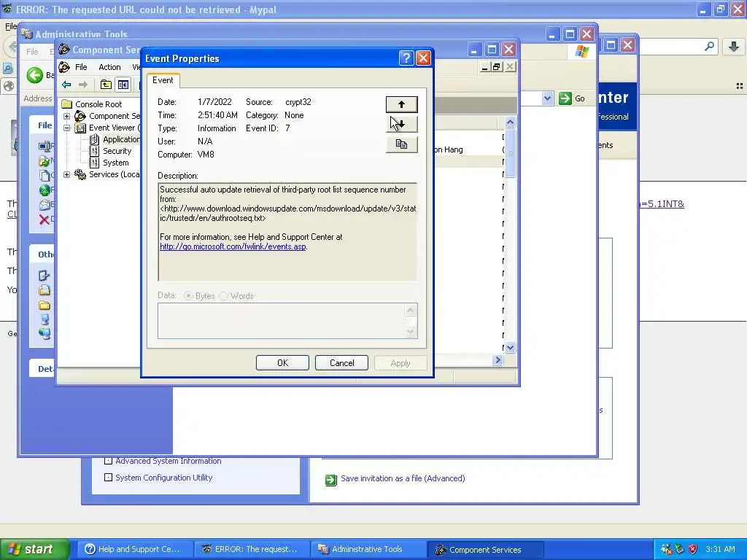Select the Bytes radio button
The height and width of the screenshot is (560, 747).
click(x=189, y=296)
